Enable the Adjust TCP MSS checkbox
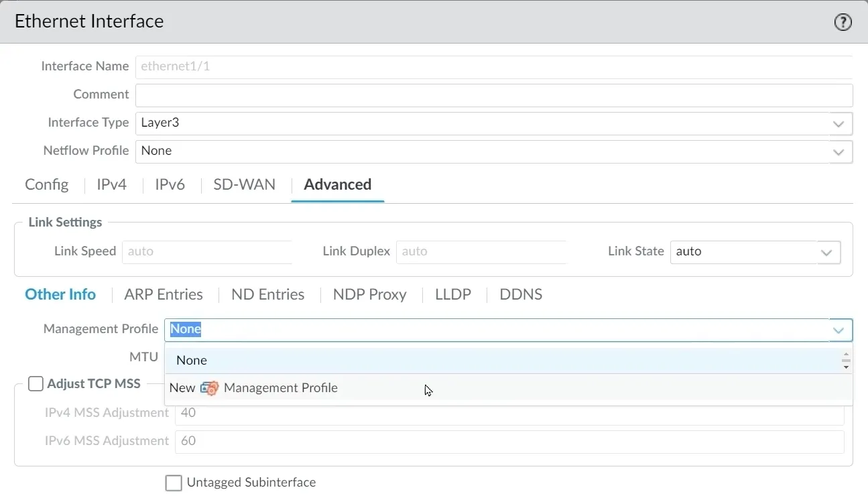The height and width of the screenshot is (498, 868). (x=36, y=383)
